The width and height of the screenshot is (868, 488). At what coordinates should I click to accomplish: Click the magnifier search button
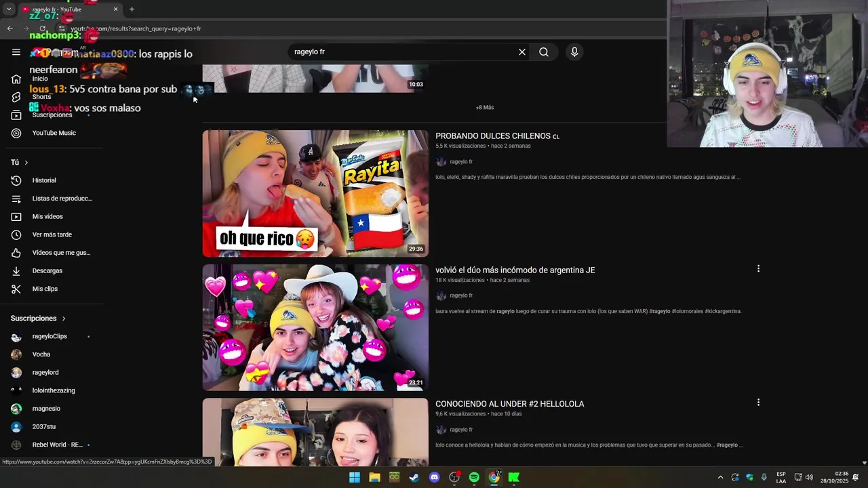544,52
